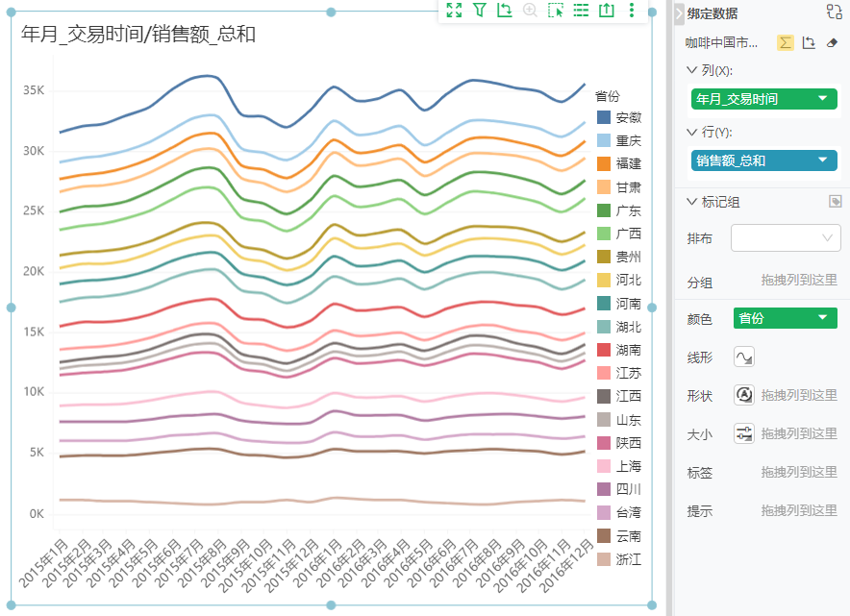Click the 重庆 legend color swatch

pyautogui.click(x=604, y=141)
